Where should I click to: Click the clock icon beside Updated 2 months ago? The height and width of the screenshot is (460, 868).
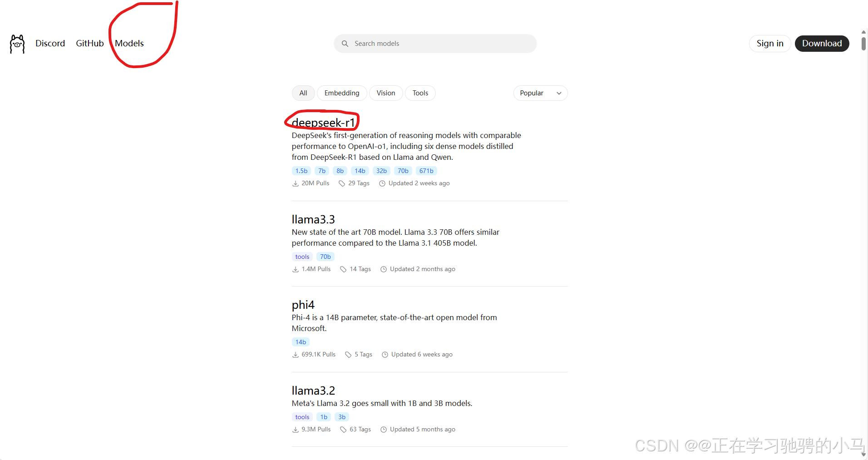point(384,269)
